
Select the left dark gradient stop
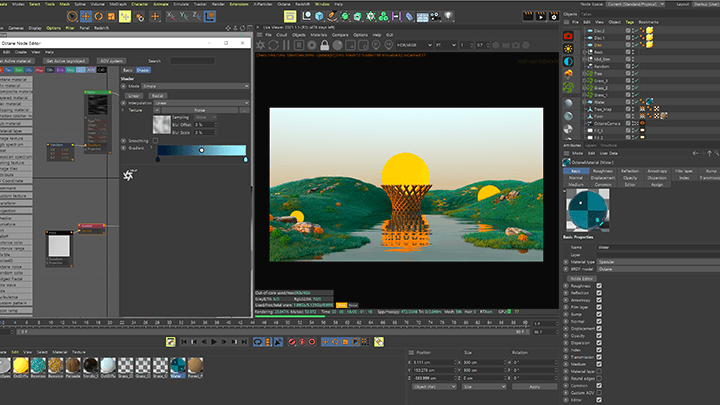pos(158,159)
